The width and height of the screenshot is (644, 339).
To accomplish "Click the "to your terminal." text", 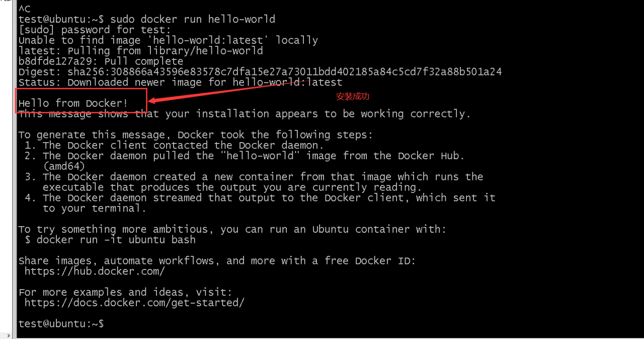I will 95,208.
